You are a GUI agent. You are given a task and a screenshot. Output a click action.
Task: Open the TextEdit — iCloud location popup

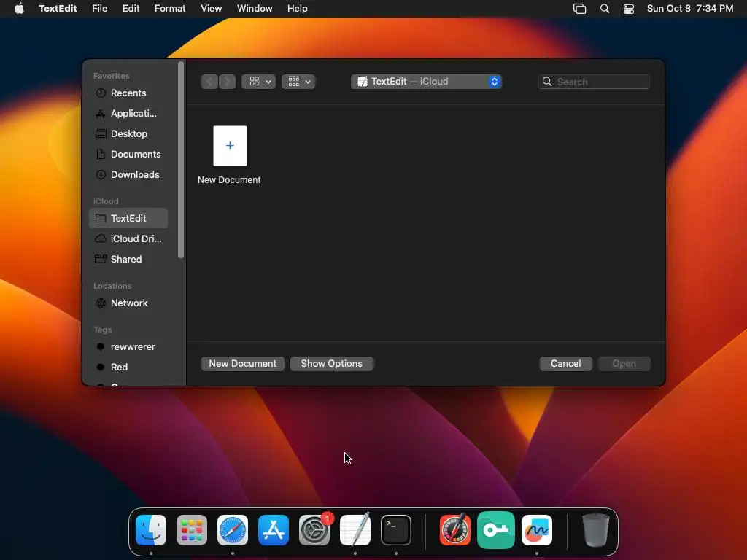[426, 82]
